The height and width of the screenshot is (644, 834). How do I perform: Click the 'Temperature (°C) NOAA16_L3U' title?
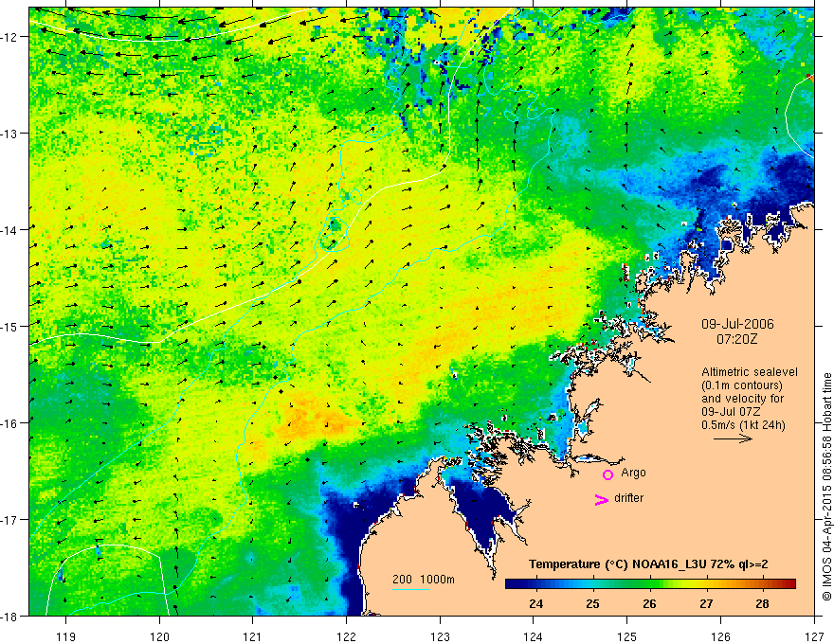pos(618,564)
